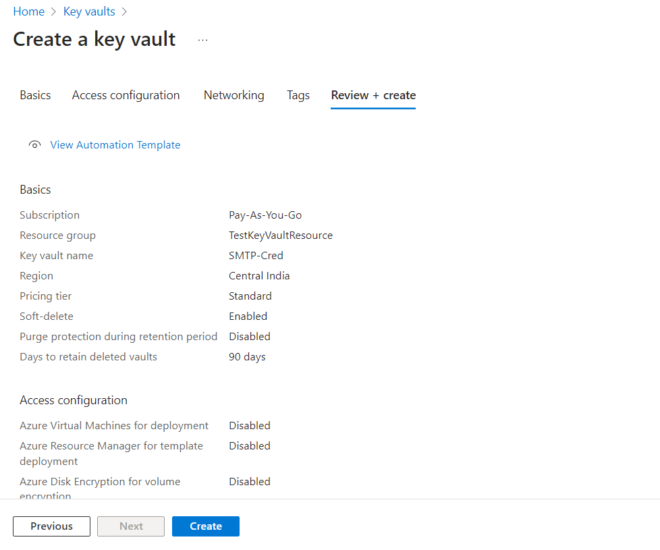Open the ellipsis more options menu

click(203, 40)
